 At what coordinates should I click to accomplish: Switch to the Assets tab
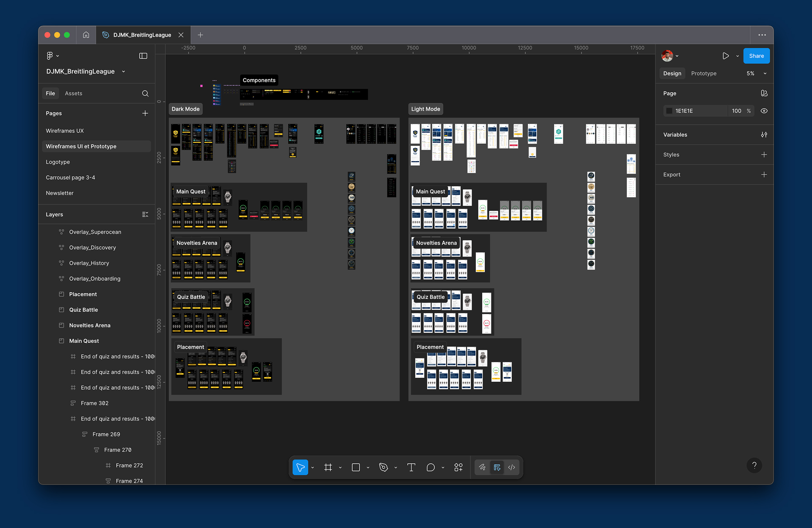click(73, 93)
